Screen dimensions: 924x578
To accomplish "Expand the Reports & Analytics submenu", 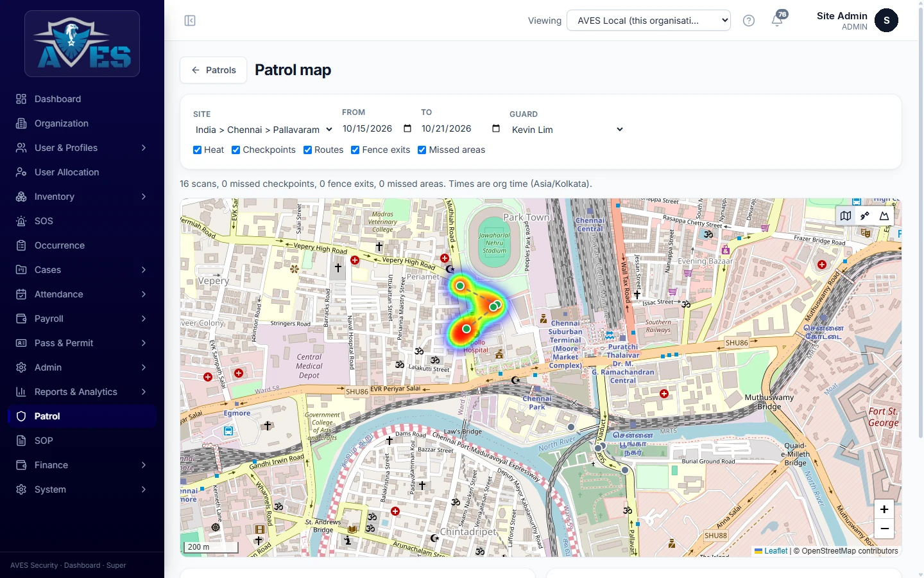I will [x=82, y=392].
